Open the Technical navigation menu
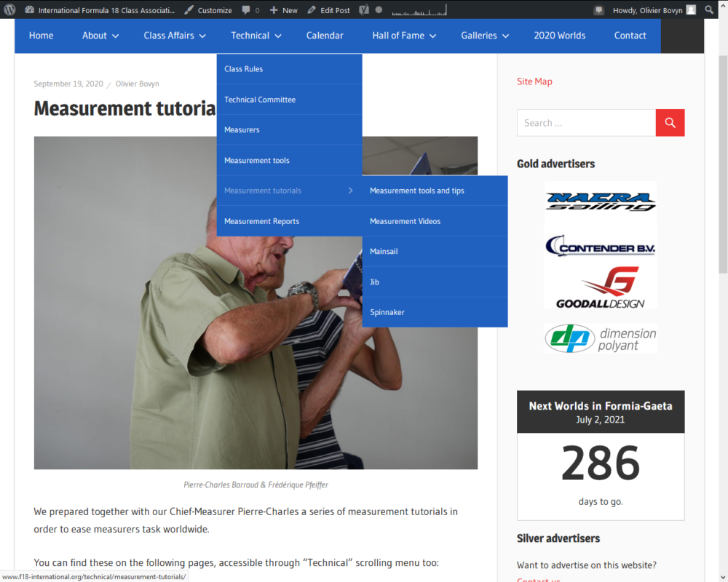 point(256,36)
